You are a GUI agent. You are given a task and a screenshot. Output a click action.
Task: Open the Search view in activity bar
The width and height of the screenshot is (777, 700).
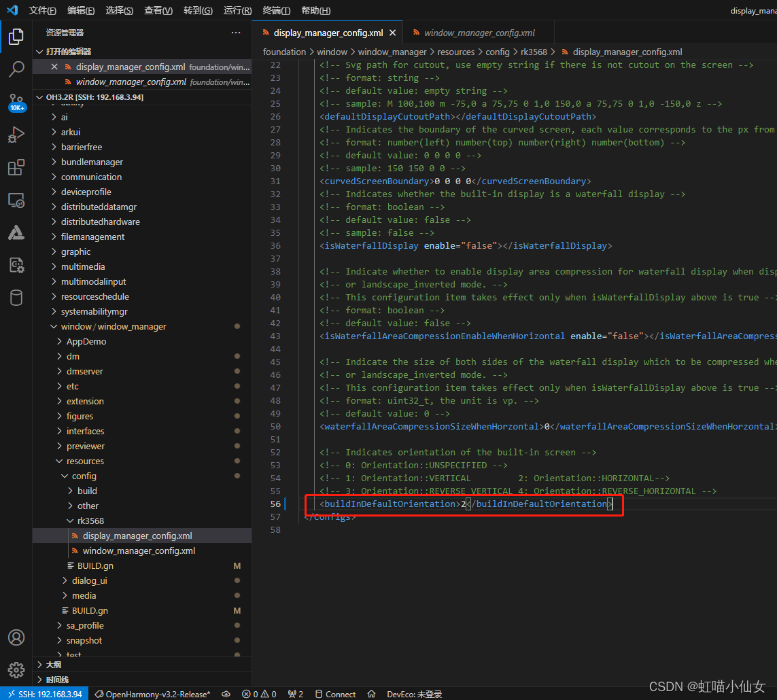coord(16,69)
